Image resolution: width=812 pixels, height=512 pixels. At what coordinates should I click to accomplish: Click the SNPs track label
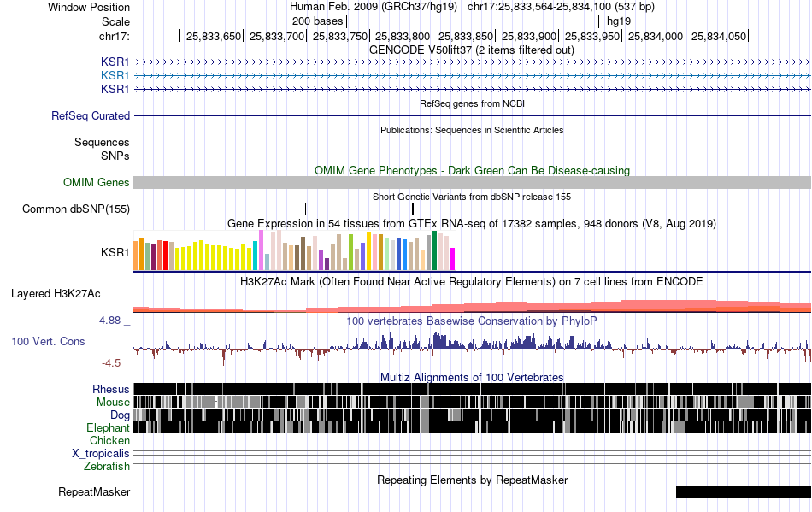(115, 156)
